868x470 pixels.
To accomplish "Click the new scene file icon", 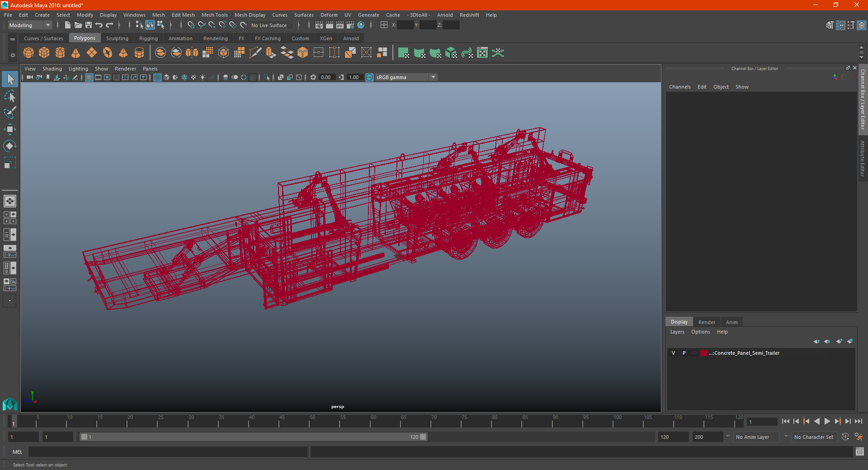I will point(67,25).
